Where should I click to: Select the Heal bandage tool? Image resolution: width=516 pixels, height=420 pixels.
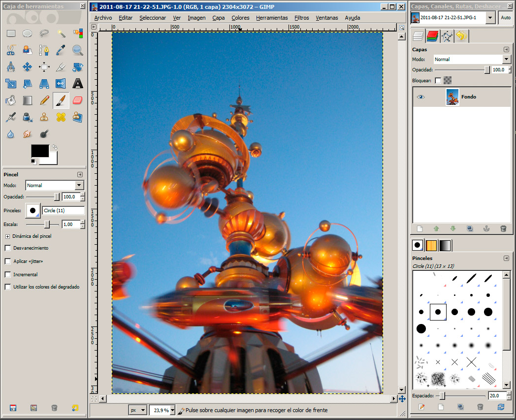61,117
